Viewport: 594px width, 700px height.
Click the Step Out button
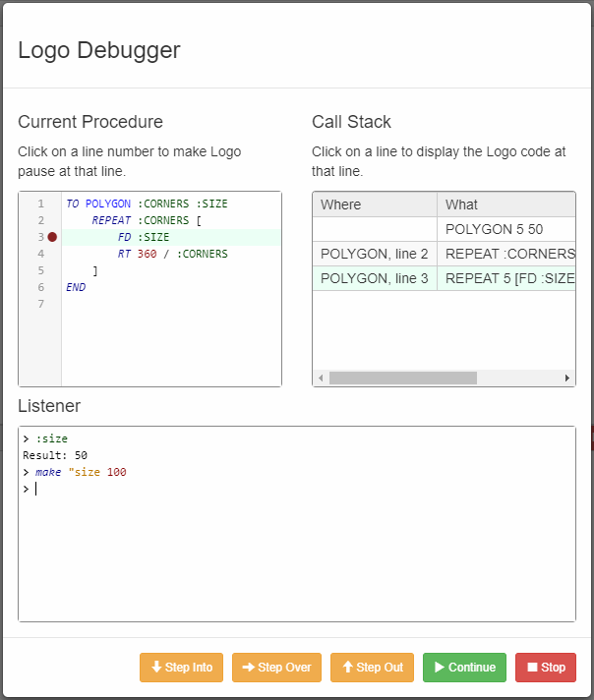coord(372,668)
